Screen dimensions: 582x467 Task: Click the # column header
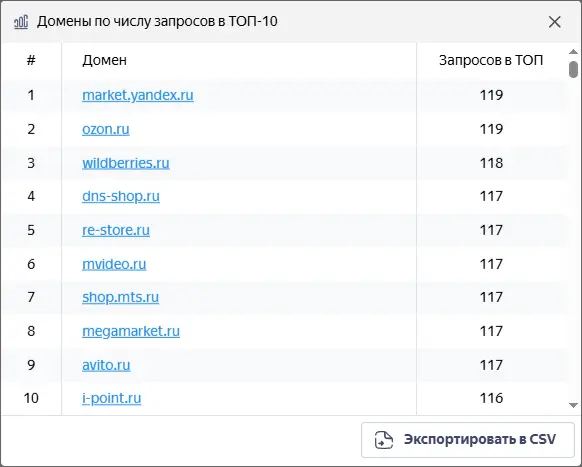pos(31,60)
